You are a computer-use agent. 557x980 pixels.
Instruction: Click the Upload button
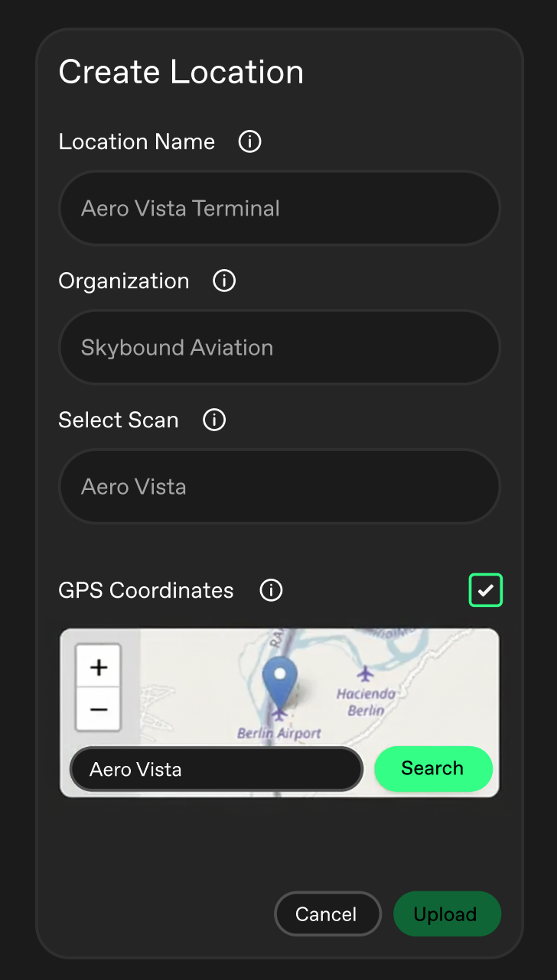[446, 914]
